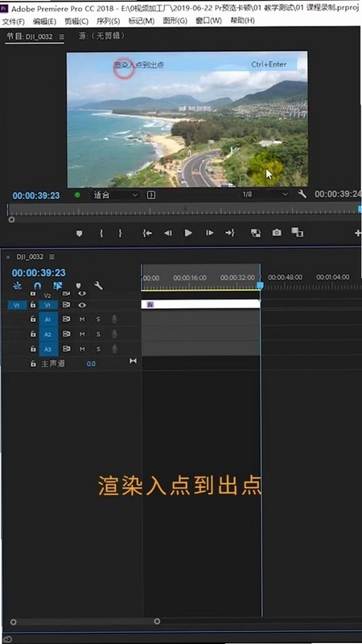The width and height of the screenshot is (362, 644).
Task: Go to Out point button
Action: (x=230, y=233)
